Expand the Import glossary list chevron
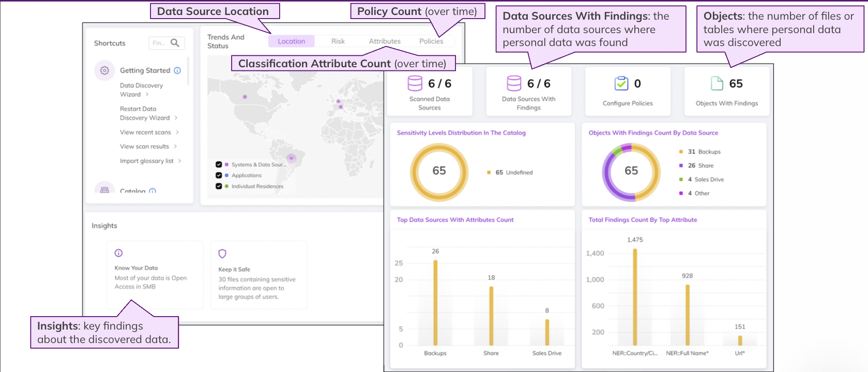The height and width of the screenshot is (372, 868). tap(179, 161)
